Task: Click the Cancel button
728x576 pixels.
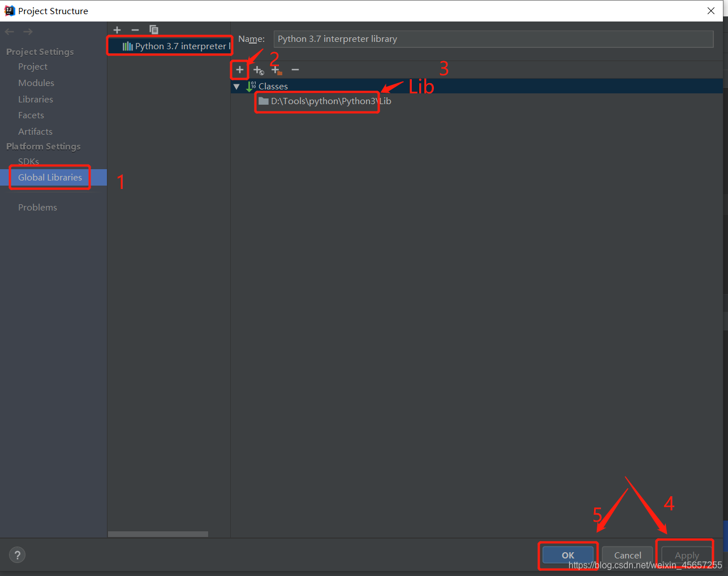Action: [x=627, y=556]
